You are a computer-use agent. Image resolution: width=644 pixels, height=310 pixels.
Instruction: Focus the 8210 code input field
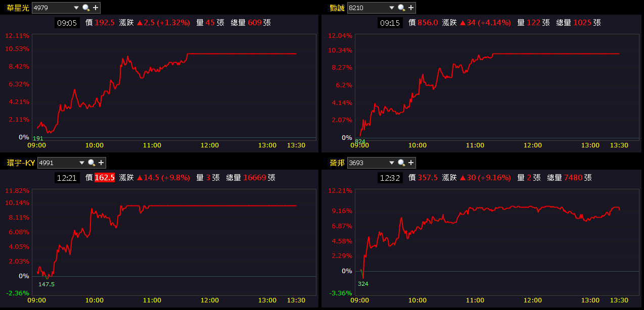[368, 8]
